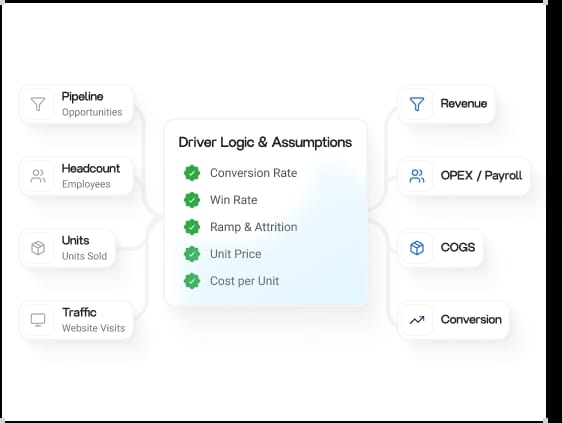Click the blue Revenue funnel icon
Screen dimensions: 562x423
coord(417,104)
